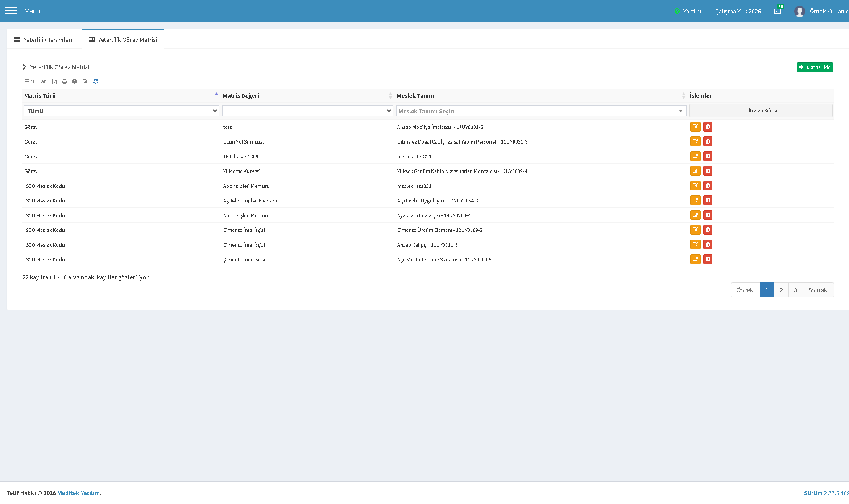Viewport: 849px width, 504px height.
Task: Click the Excel export icon in table toolbar
Action: (54, 82)
